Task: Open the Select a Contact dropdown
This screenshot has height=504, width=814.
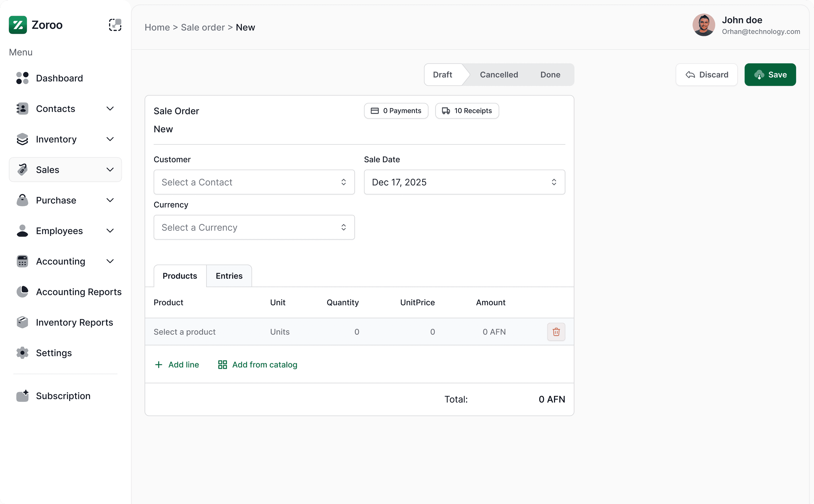Action: coord(254,182)
